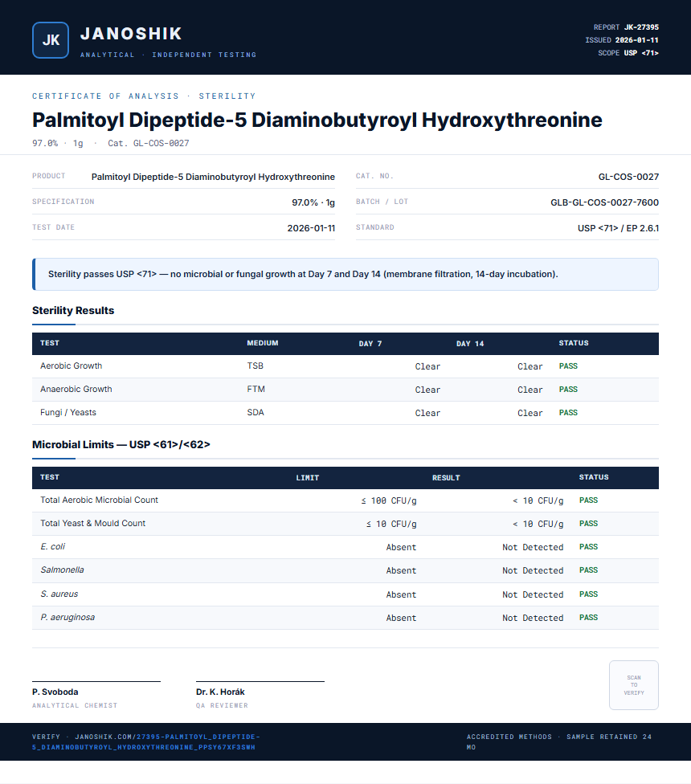691x784 pixels.
Task: Click the FTM medium cell
Action: tap(256, 389)
